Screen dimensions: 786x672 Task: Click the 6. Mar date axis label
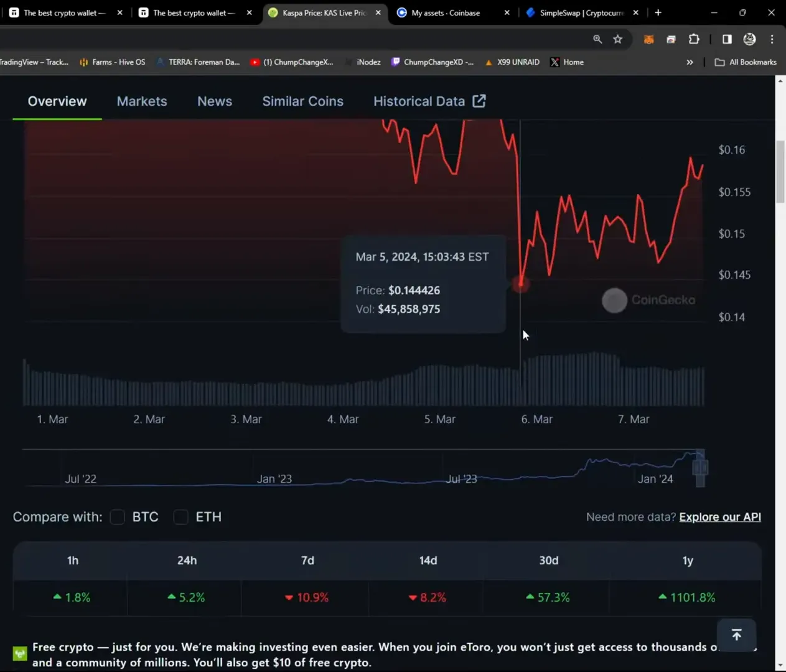coord(537,419)
